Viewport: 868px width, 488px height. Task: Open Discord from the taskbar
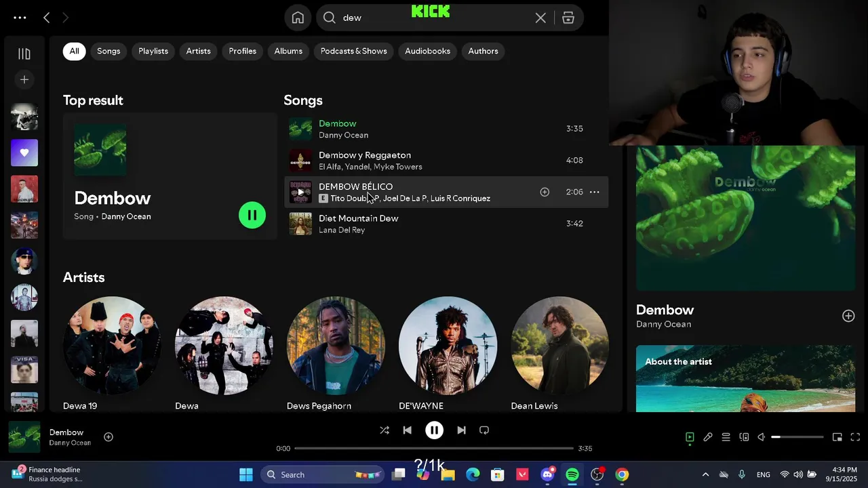(548, 474)
